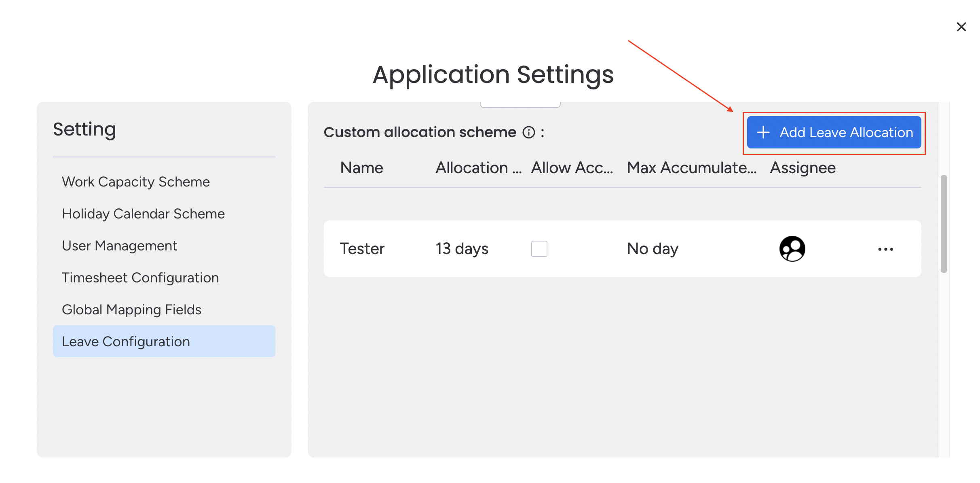Screen dimensions: 980x483
Task: Open Holiday Calendar Scheme settings
Action: pyautogui.click(x=142, y=213)
